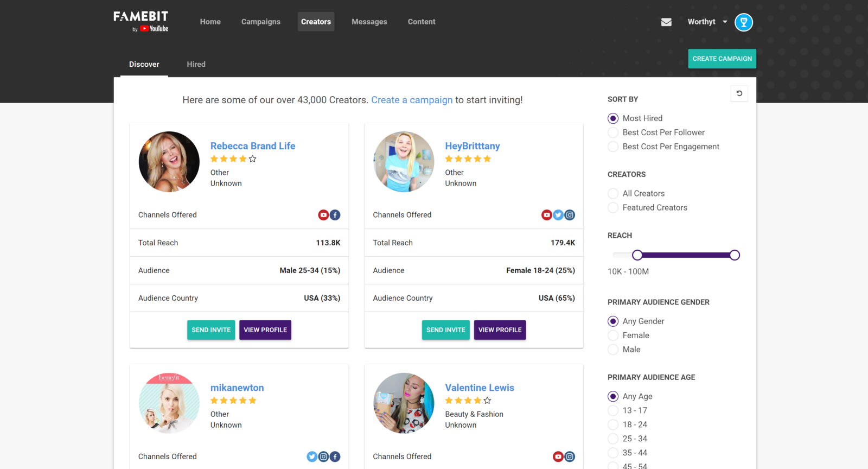Click Valentine Lewis's YouTube channel icon

pos(558,457)
